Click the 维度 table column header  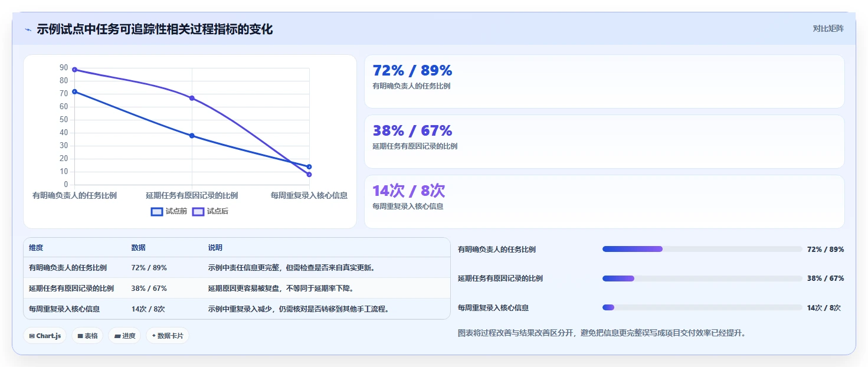(x=36, y=248)
